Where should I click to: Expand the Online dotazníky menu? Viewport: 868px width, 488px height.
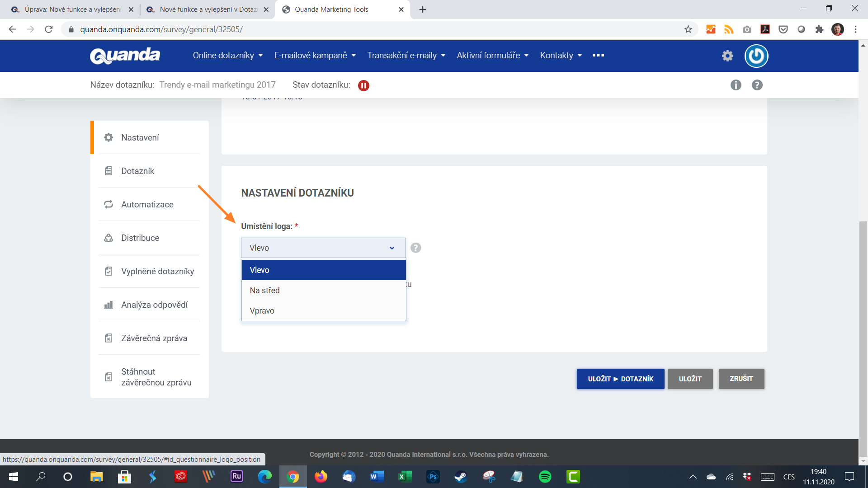coord(228,55)
